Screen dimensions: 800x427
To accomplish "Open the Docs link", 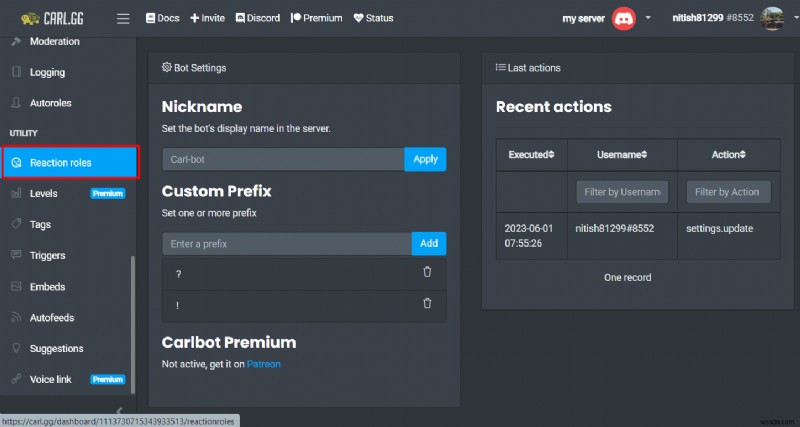I will coord(162,18).
